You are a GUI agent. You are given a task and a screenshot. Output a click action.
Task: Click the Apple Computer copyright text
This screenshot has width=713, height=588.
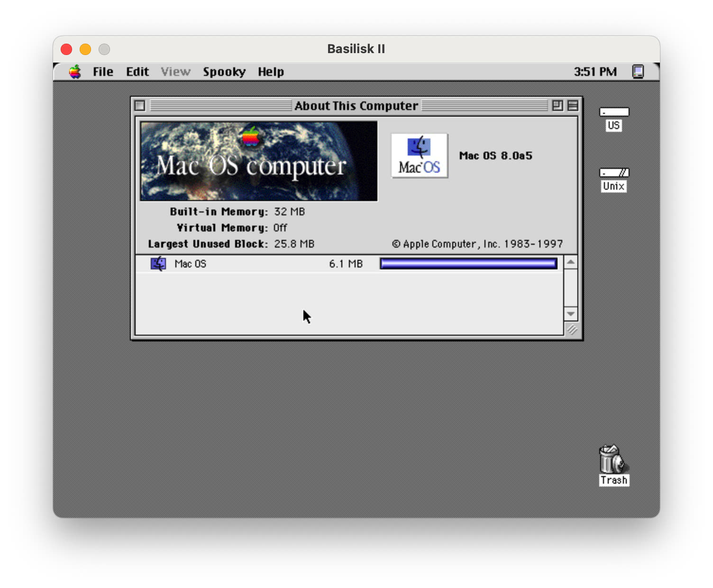pyautogui.click(x=477, y=244)
